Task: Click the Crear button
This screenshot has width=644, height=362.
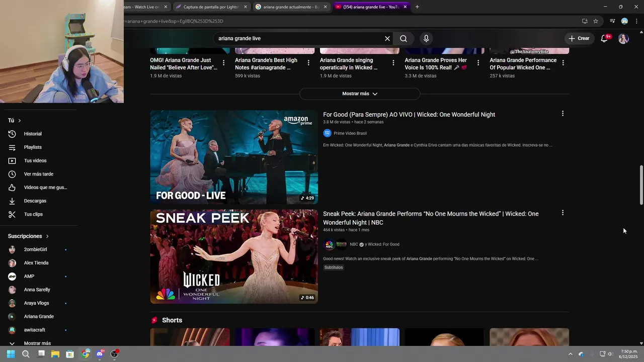Action: (579, 38)
